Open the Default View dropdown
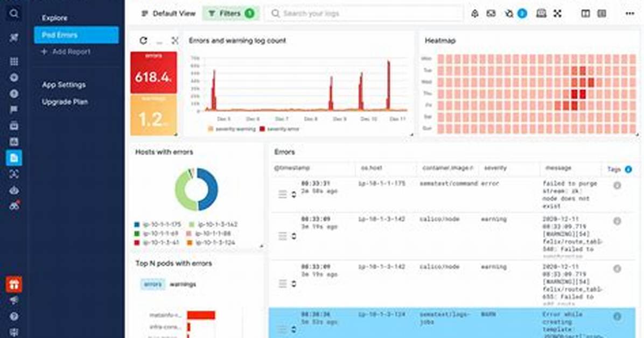This screenshot has height=338, width=644. click(x=169, y=13)
